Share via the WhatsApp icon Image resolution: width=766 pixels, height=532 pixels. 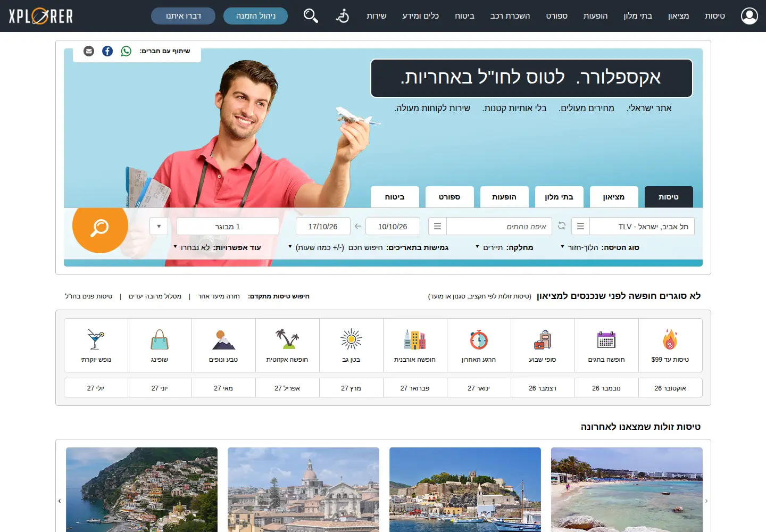126,51
